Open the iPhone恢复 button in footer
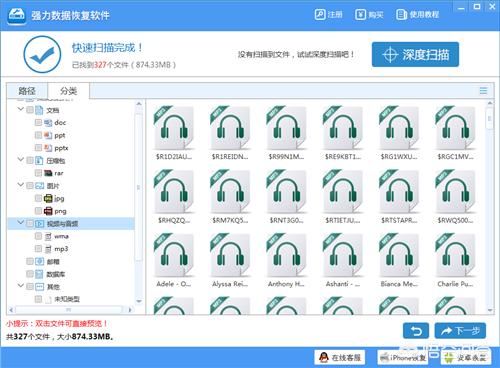500x368 pixels. (x=403, y=358)
